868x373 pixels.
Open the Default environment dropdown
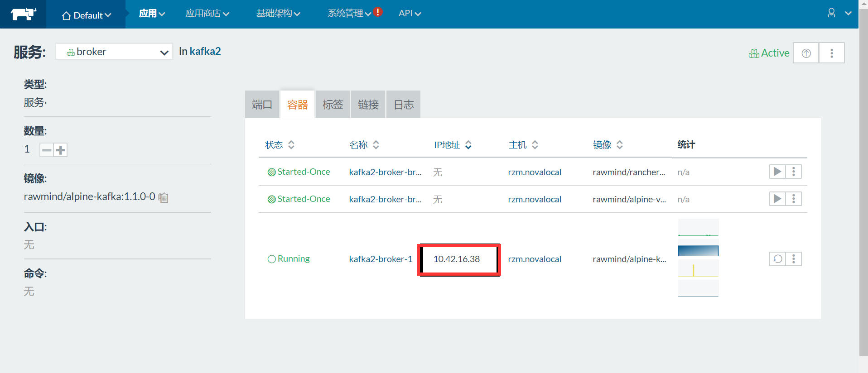pos(86,15)
